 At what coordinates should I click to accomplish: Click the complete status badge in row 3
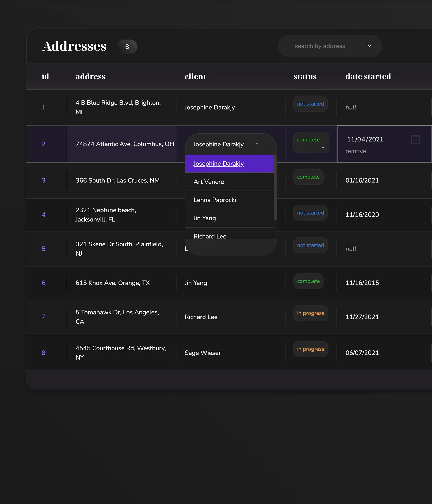pyautogui.click(x=308, y=177)
